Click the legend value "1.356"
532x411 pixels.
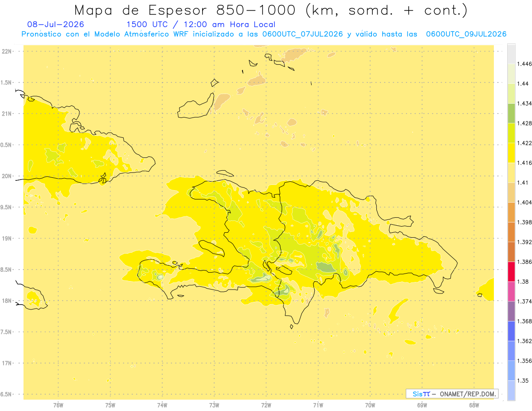[524, 361]
